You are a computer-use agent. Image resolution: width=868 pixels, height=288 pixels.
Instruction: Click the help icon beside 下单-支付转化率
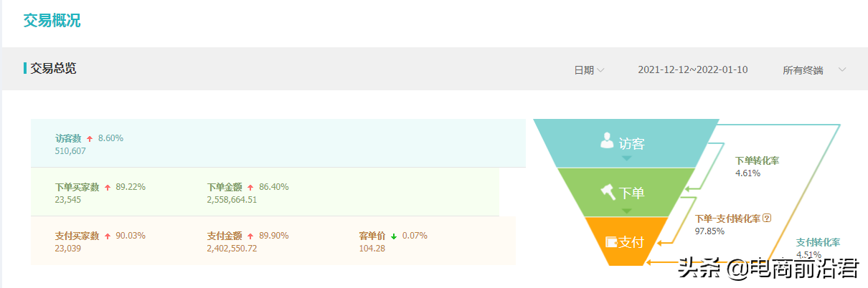pos(767,218)
